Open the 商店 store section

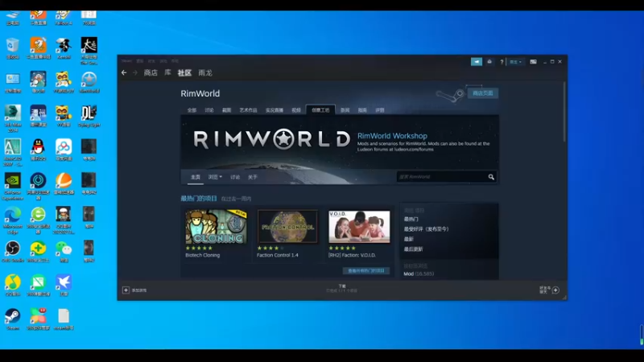(151, 72)
